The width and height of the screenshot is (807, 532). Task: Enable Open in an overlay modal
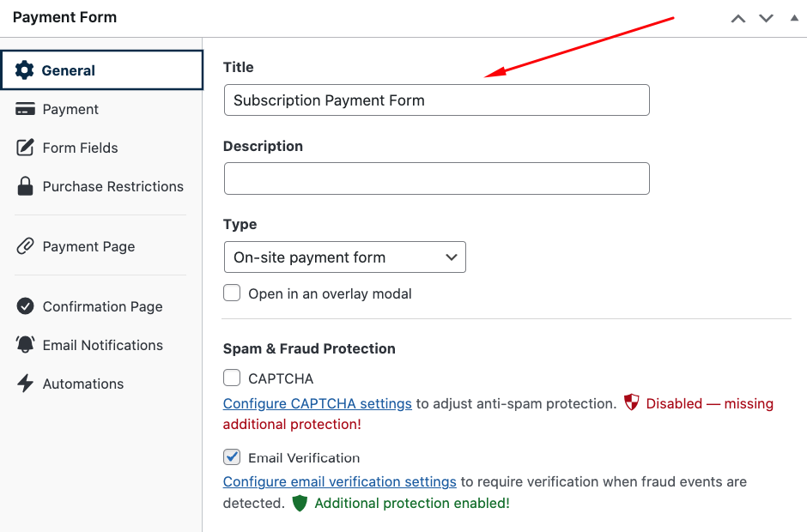(232, 293)
